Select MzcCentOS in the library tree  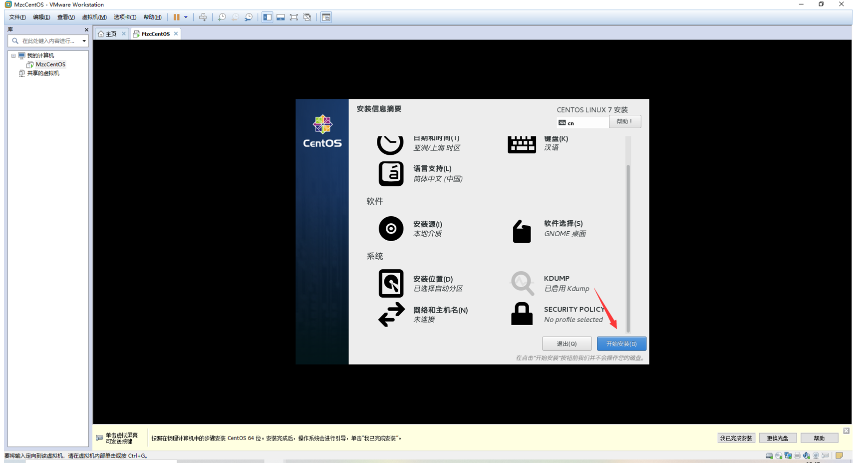[50, 64]
